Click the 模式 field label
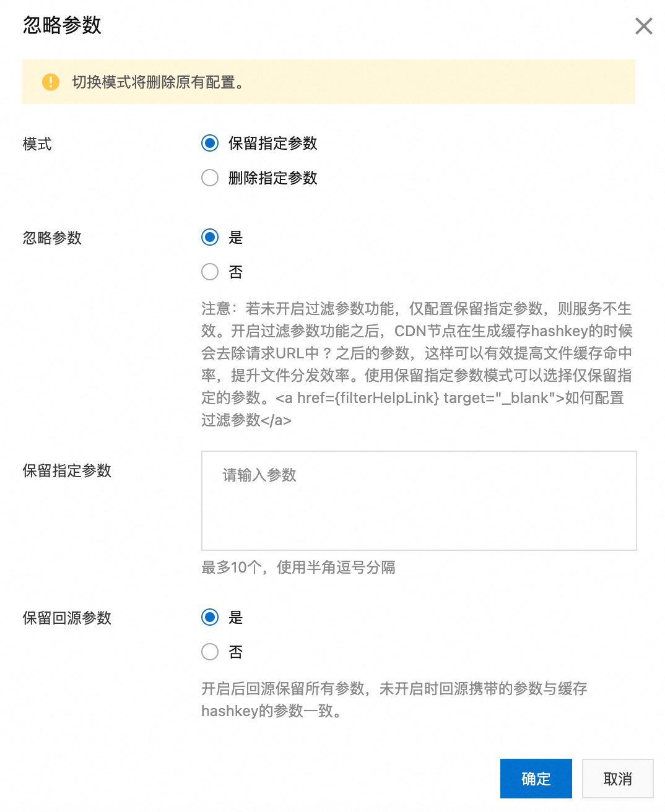The image size is (665, 812). click(x=37, y=144)
